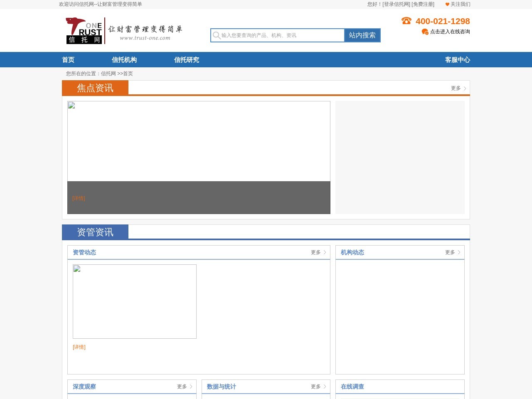Click the Trust One 信托网 logo

point(84,30)
